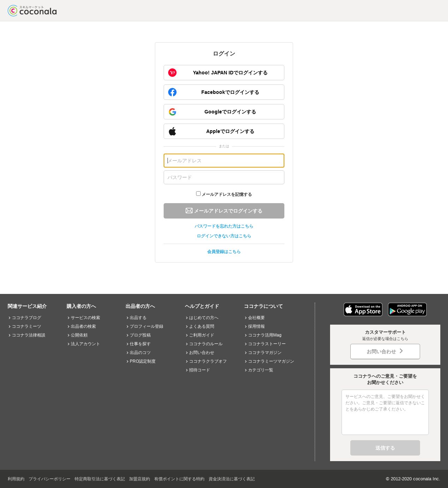Open 採用情報 footer link
Viewport: 448px width, 488px height.
click(256, 326)
